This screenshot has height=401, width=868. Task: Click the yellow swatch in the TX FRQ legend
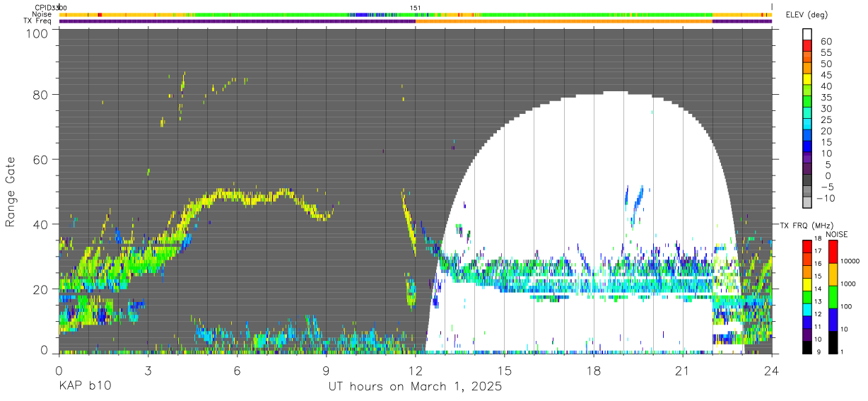point(808,284)
